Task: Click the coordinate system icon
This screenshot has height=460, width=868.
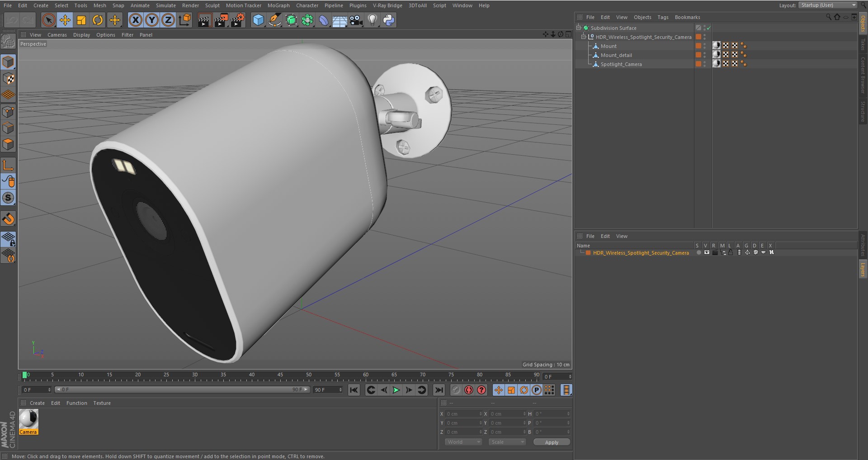Action: coord(185,20)
